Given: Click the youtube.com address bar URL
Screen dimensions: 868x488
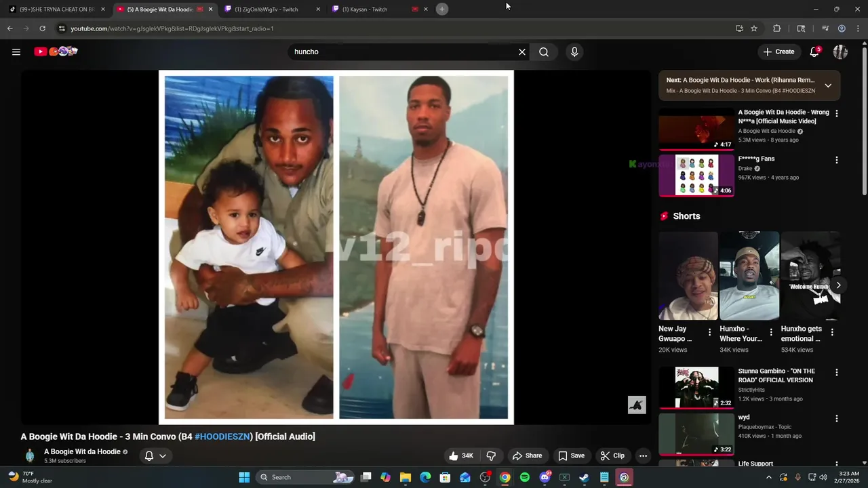Looking at the screenshot, I should [172, 28].
